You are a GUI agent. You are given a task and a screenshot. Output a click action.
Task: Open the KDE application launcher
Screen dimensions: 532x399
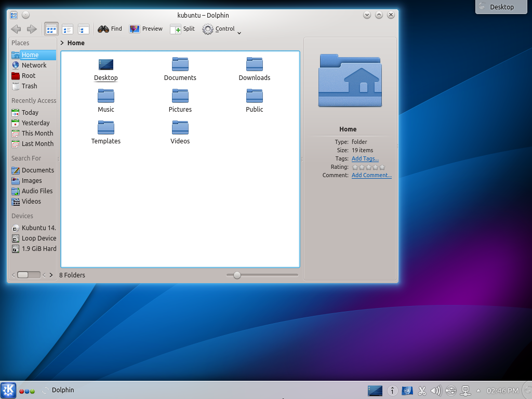(8, 390)
